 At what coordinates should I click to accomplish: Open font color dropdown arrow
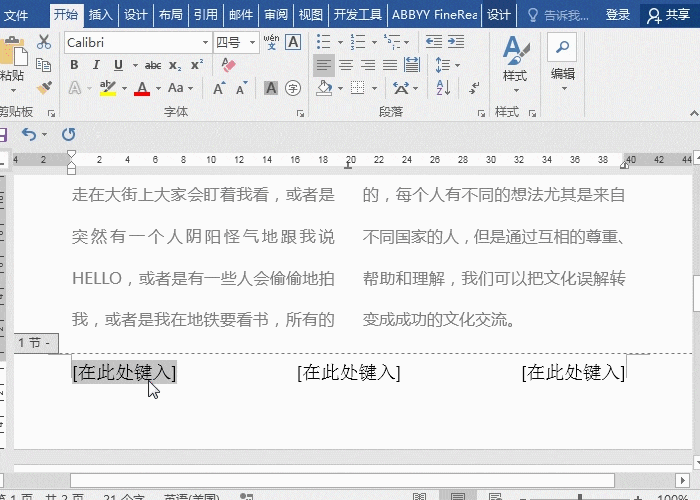158,88
